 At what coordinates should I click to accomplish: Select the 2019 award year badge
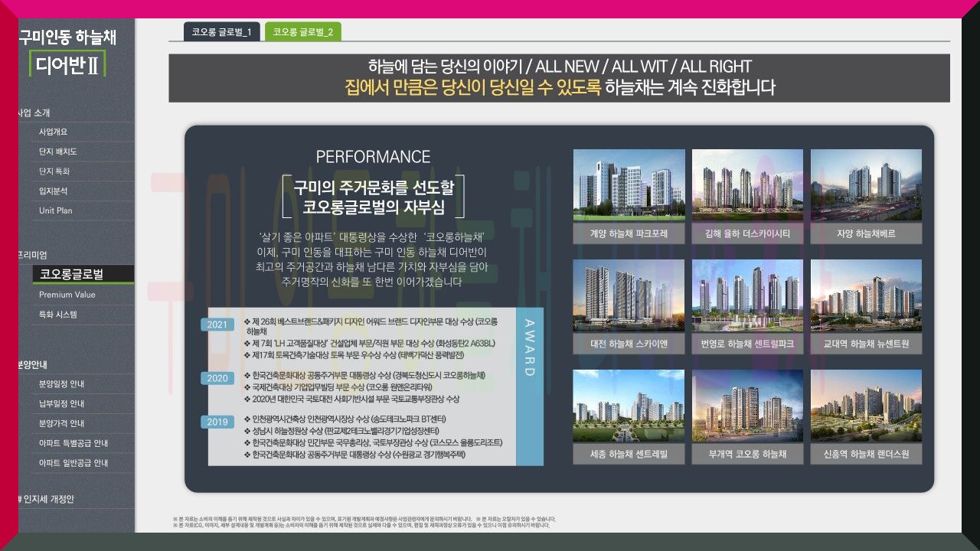217,422
